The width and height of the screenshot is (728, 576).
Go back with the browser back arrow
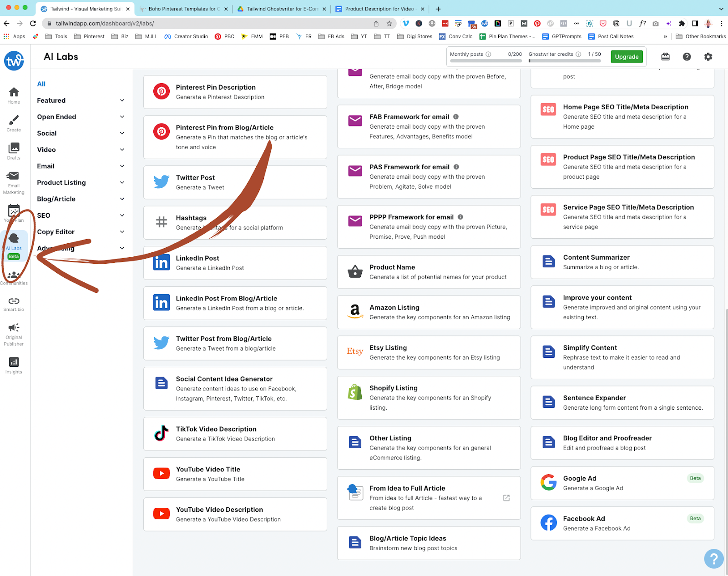coord(6,24)
